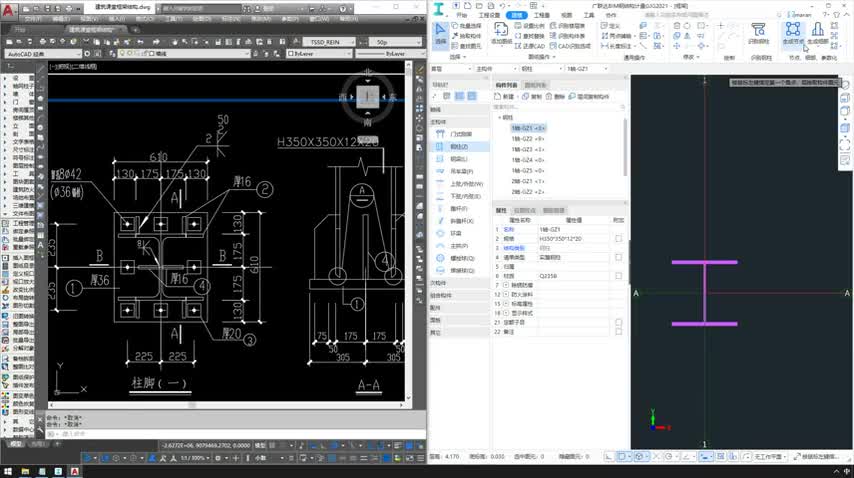Click the Glodon application logo icon
The image size is (854, 478).
(x=438, y=8)
